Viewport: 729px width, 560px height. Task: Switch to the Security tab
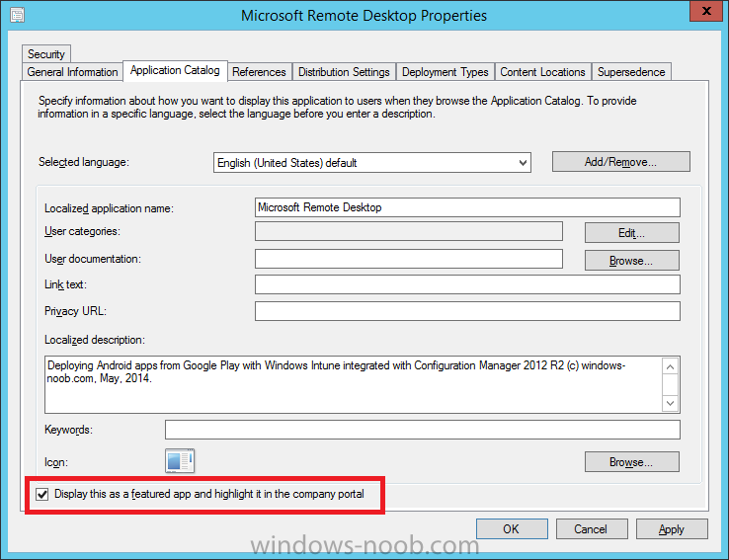tap(46, 54)
